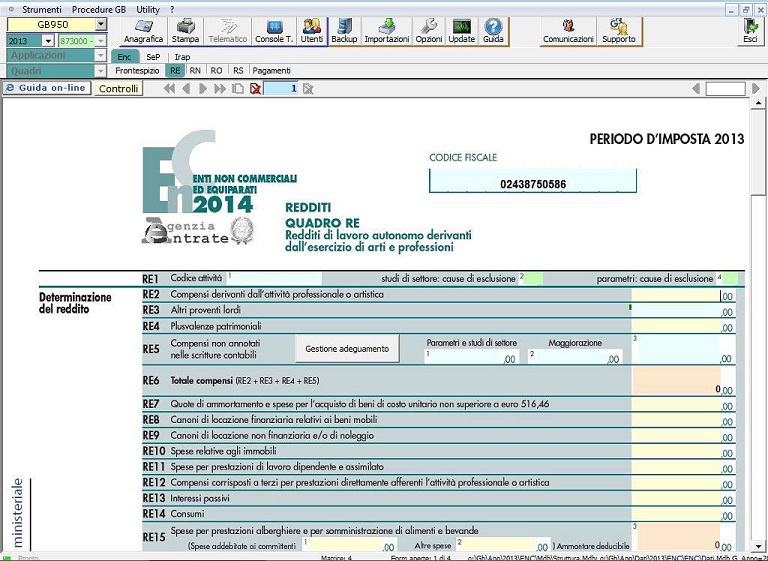Open the 873000 code dropdown
Screen dimensions: 768x561
click(x=101, y=41)
